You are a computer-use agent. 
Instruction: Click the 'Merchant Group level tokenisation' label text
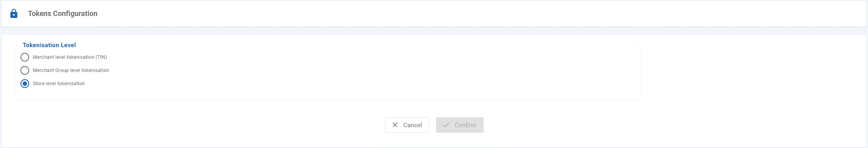71,70
